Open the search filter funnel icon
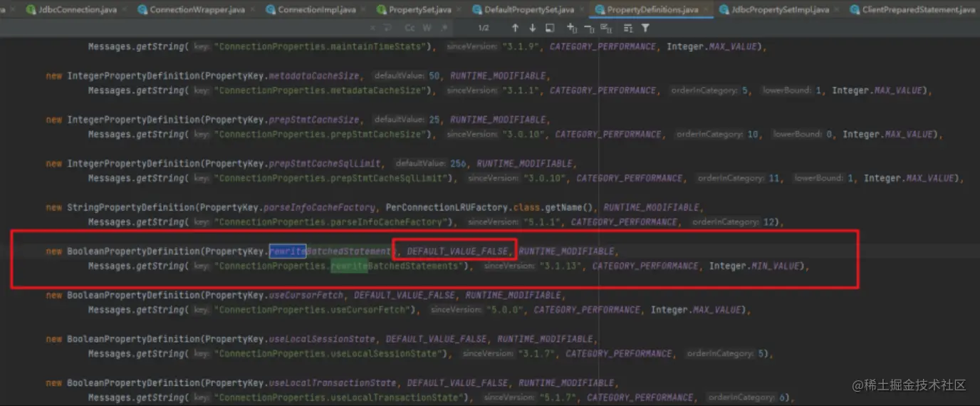Image resolution: width=980 pixels, height=406 pixels. (645, 28)
